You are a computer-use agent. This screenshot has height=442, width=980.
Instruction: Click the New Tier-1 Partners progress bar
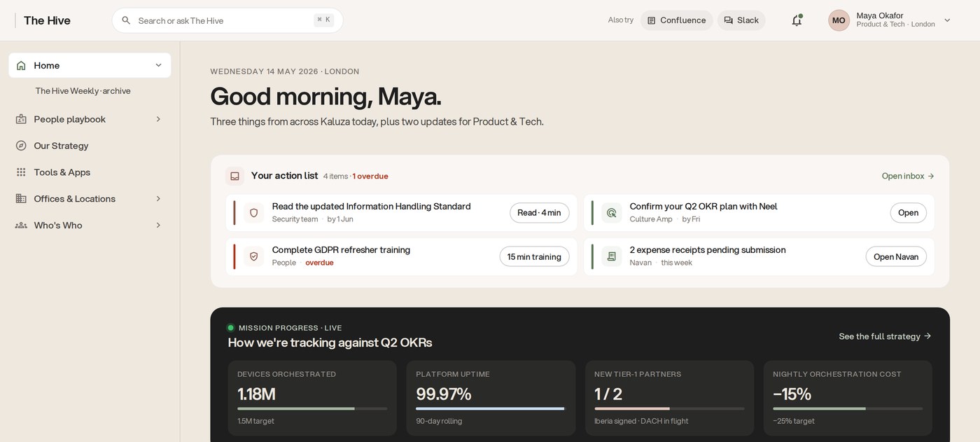pos(669,408)
